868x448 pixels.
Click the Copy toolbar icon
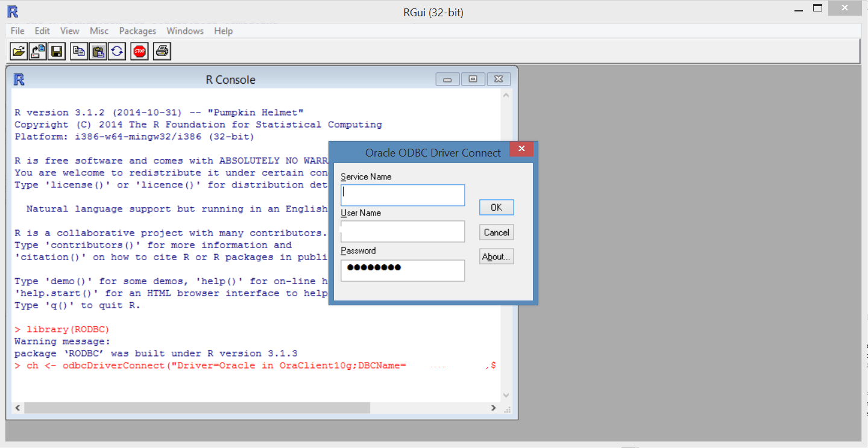pos(79,51)
